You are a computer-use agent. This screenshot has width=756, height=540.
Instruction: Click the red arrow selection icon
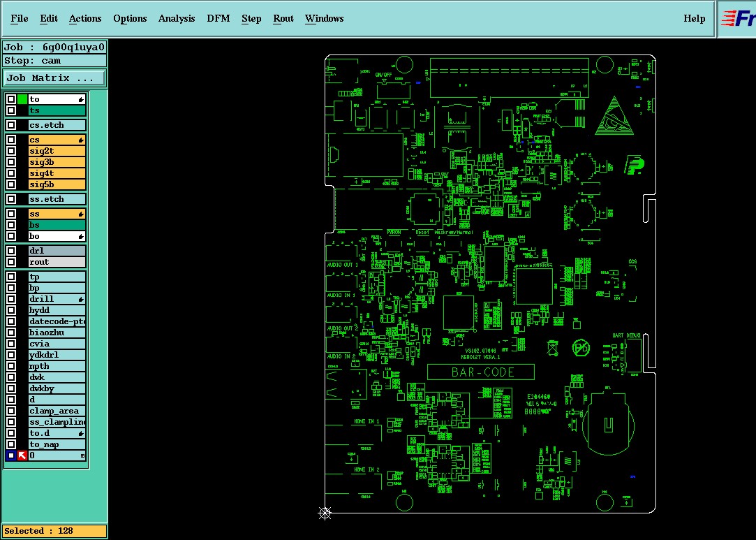[22, 455]
